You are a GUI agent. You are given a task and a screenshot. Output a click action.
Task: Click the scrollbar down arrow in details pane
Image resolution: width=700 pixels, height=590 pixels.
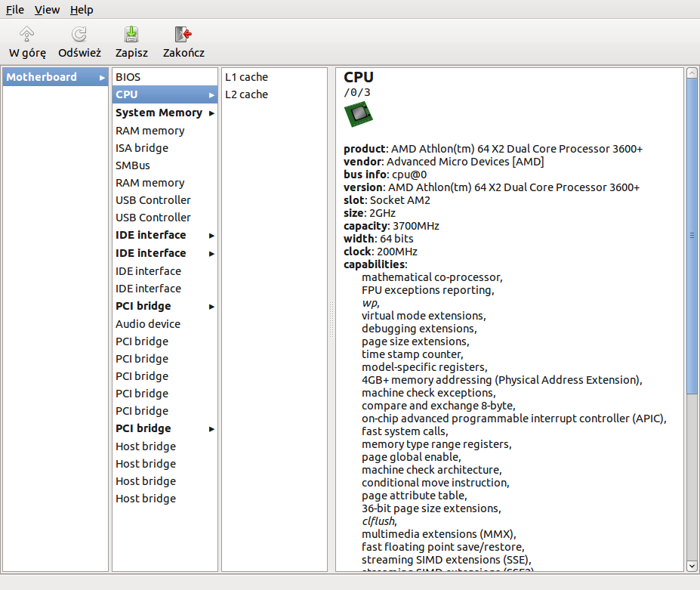(x=692, y=566)
